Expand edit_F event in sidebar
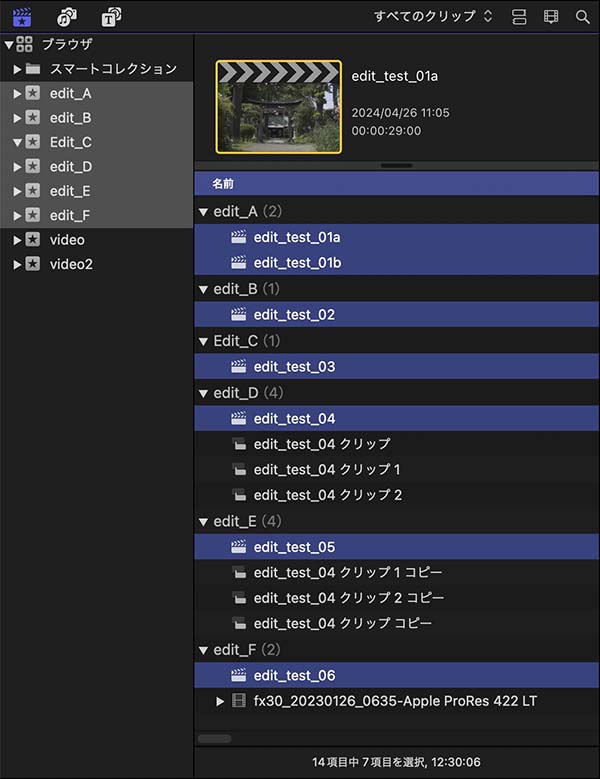 [17, 216]
